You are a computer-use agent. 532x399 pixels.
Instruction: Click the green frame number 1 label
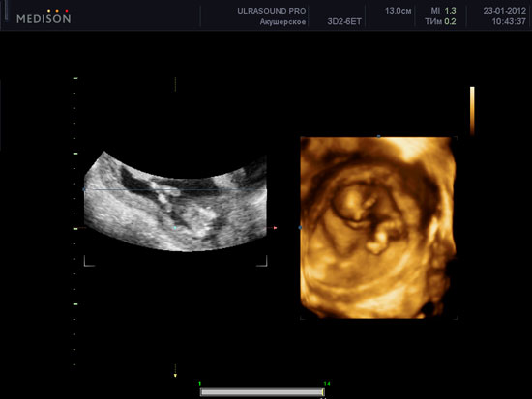pos(200,384)
